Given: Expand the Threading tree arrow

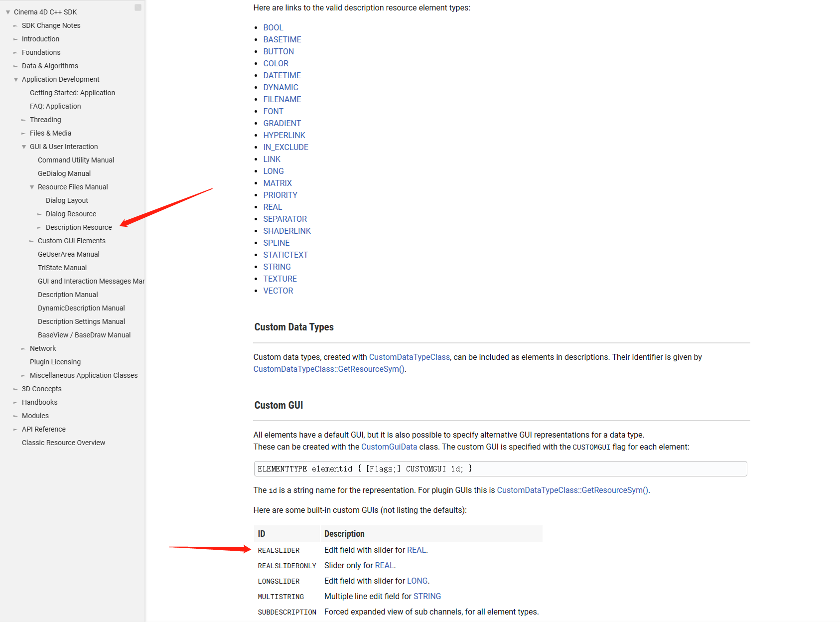Looking at the screenshot, I should pos(23,120).
